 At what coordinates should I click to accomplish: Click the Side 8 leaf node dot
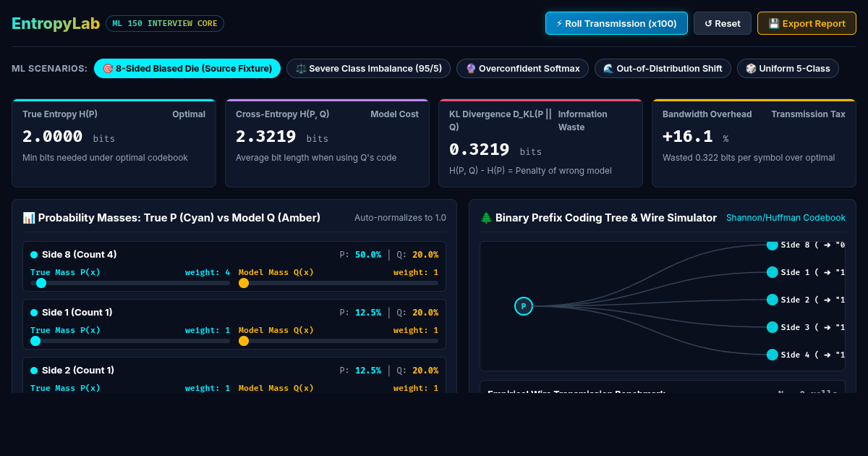(773, 245)
